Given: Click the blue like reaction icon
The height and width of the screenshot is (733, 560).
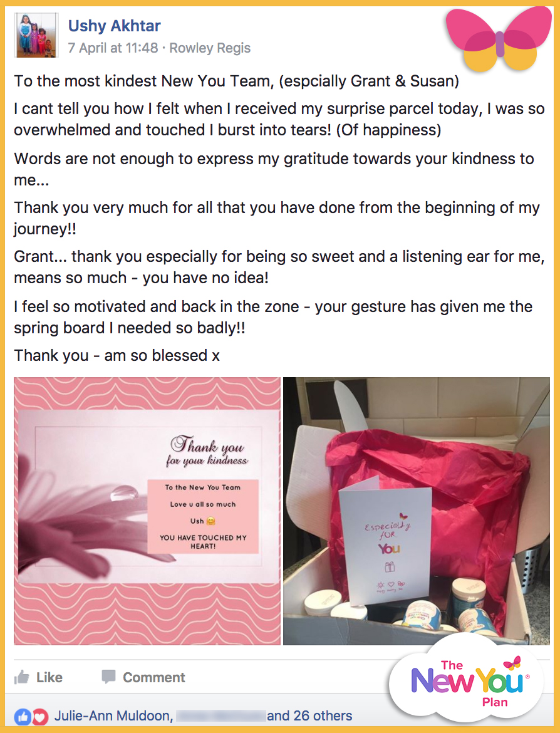Looking at the screenshot, I should click(x=23, y=717).
